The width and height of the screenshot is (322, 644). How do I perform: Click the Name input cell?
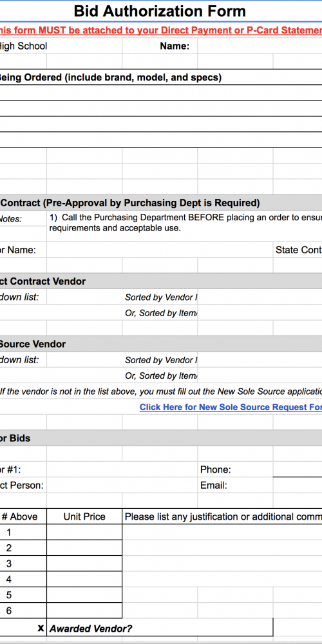tap(260, 46)
